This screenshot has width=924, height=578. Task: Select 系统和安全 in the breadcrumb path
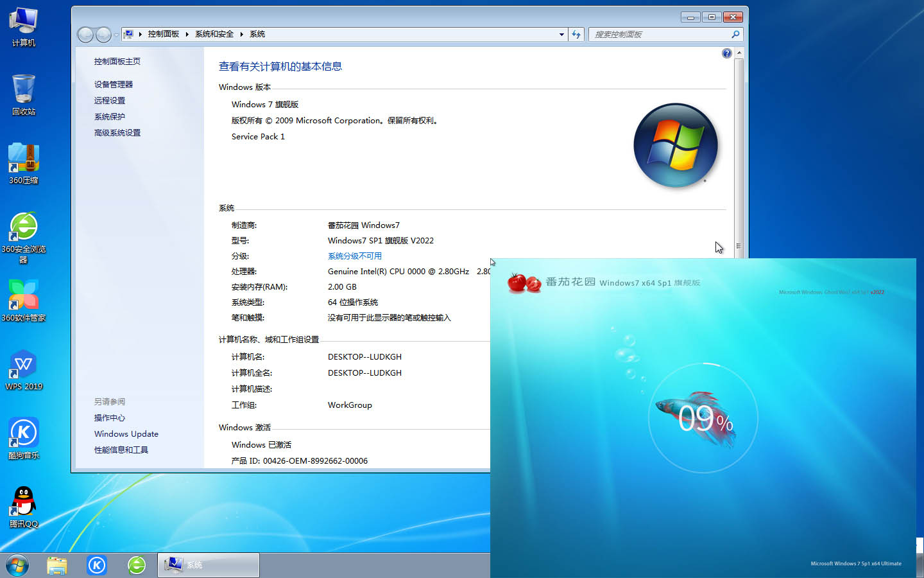click(x=214, y=34)
